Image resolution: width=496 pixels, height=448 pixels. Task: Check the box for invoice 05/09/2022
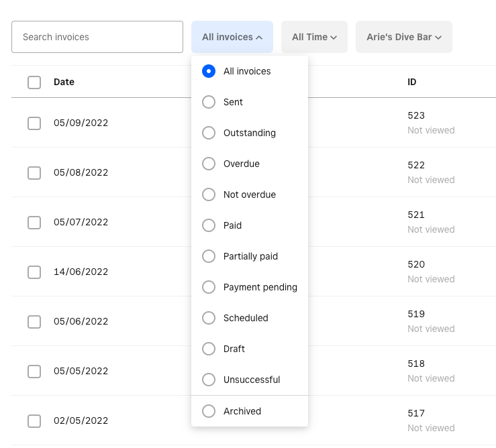click(34, 123)
